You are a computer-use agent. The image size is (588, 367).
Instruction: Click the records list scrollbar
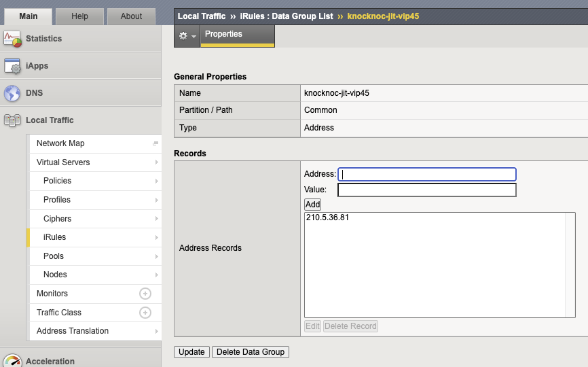click(570, 265)
